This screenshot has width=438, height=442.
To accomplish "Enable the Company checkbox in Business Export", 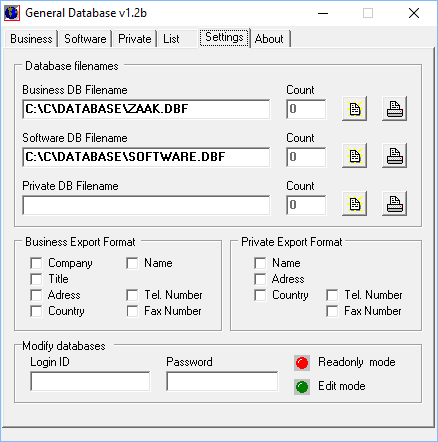I will [x=36, y=263].
